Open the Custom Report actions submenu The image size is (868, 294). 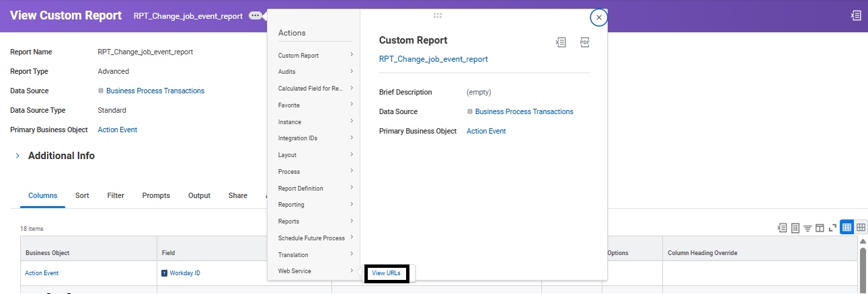click(x=315, y=55)
